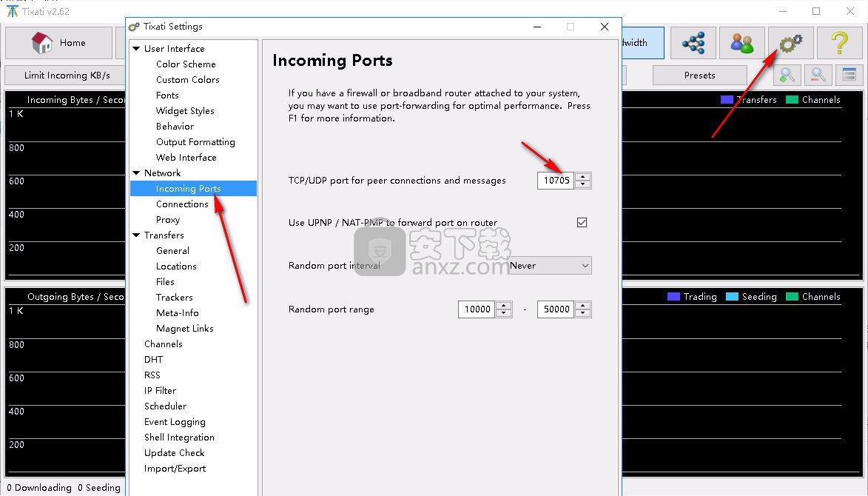The height and width of the screenshot is (496, 868).
Task: Select Trackers settings page
Action: click(x=175, y=298)
